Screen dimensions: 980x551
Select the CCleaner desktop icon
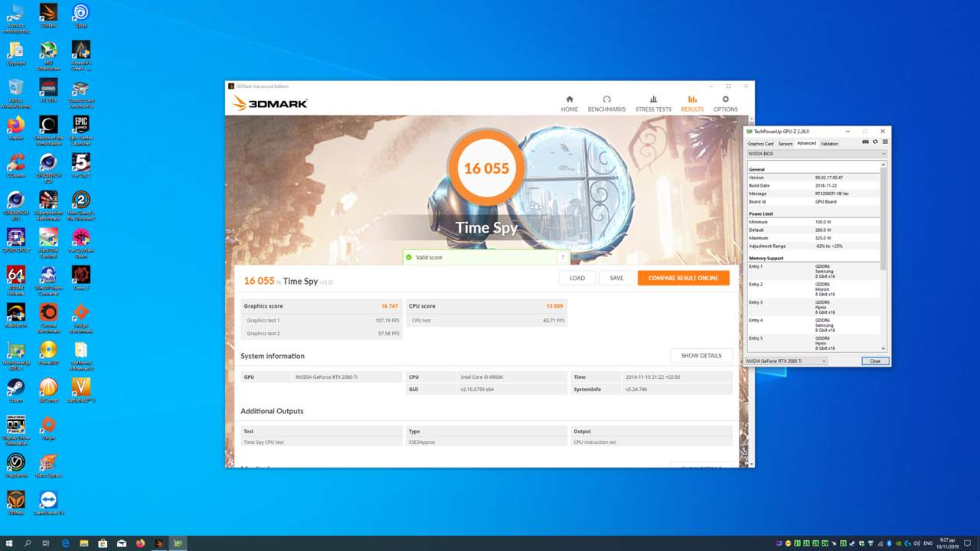point(15,165)
